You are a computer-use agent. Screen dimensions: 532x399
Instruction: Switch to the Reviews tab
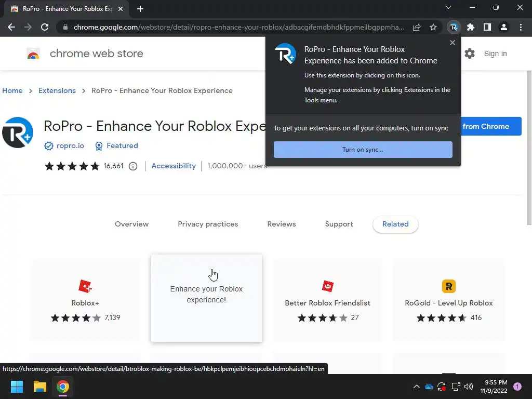[x=282, y=224]
